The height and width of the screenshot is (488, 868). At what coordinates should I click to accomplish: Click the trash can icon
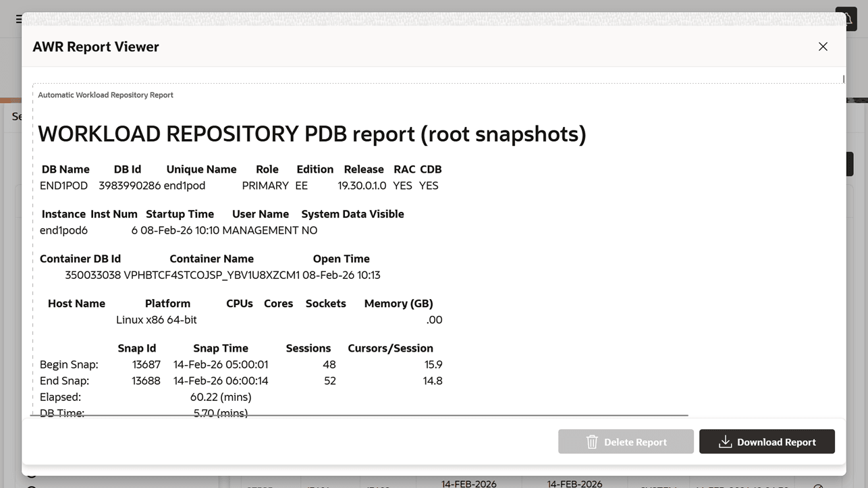tap(592, 442)
